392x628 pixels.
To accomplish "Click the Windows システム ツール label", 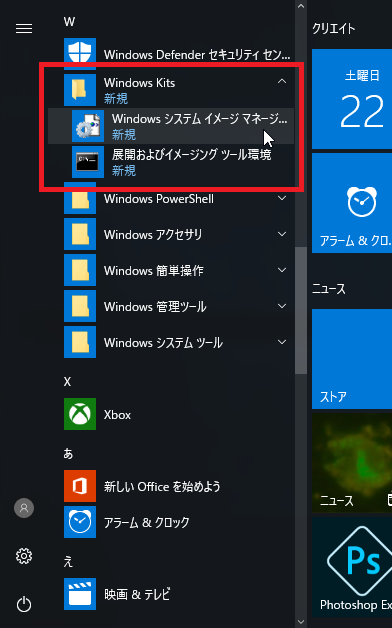I will pos(163,343).
